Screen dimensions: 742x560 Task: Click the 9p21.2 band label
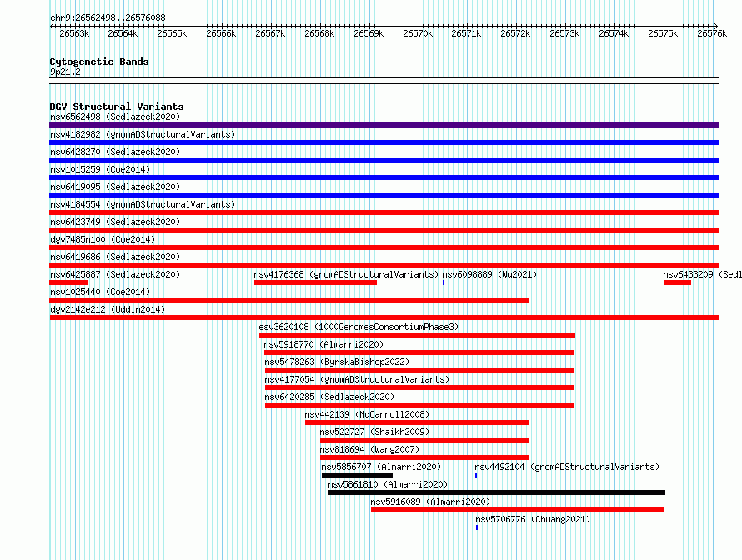click(x=65, y=72)
